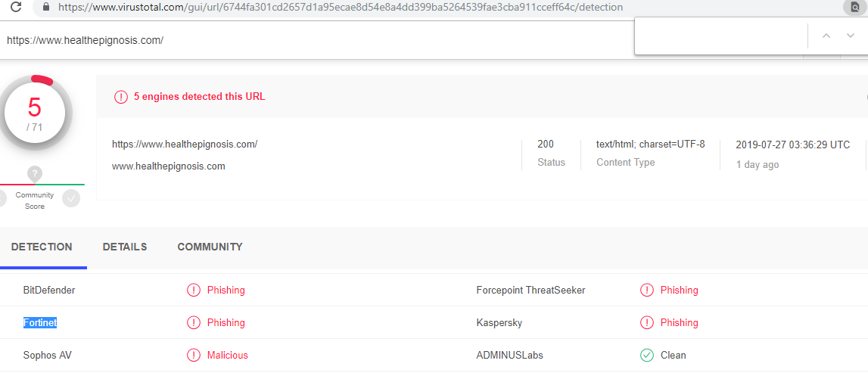
Task: Click the Community Score label
Action: pos(35,200)
